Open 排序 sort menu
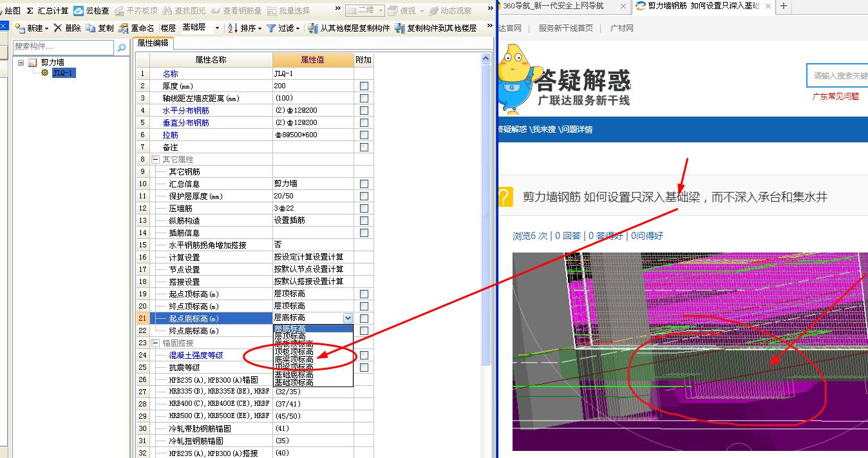This screenshot has width=868, height=458. point(245,28)
